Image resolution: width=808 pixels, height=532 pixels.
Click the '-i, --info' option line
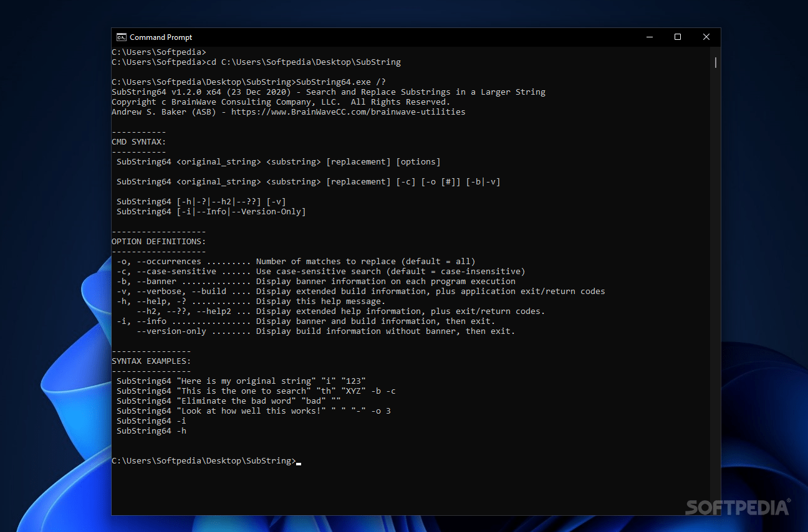pyautogui.click(x=306, y=321)
